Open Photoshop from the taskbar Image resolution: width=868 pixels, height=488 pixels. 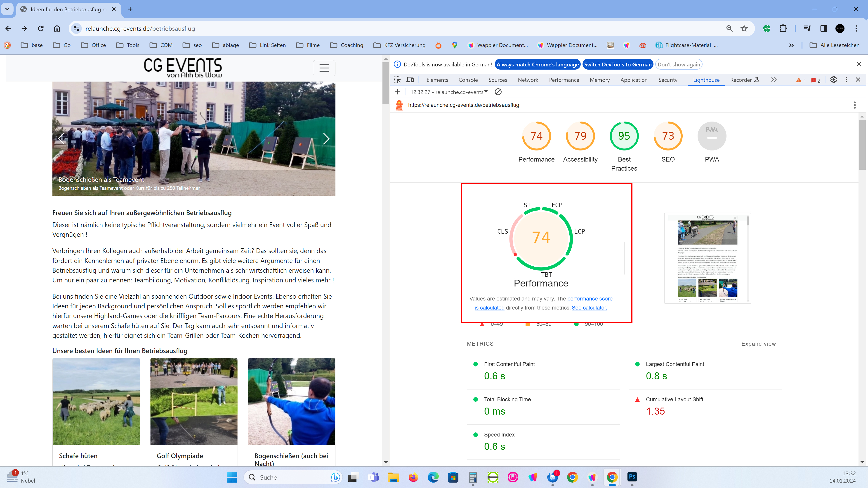[x=632, y=477]
